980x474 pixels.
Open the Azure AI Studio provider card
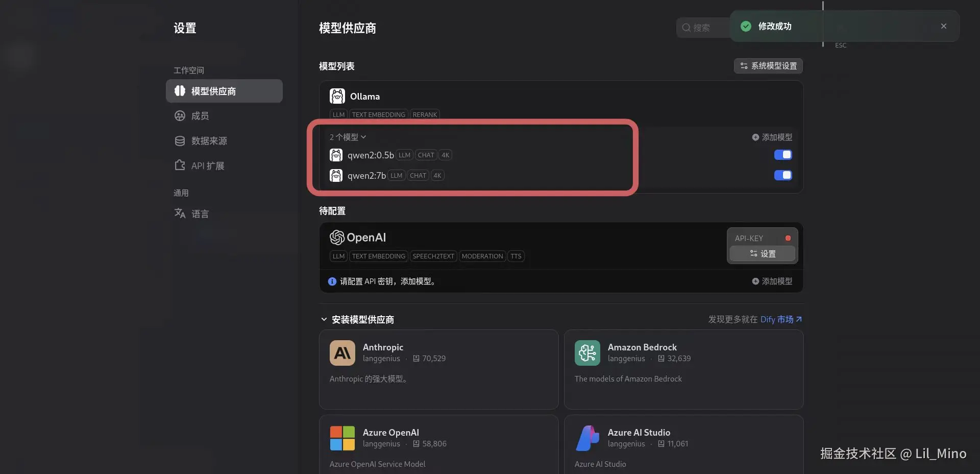point(684,444)
